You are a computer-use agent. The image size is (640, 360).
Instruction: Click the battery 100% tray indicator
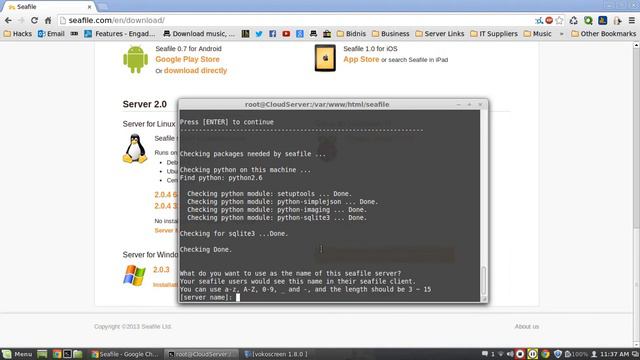pyautogui.click(x=576, y=354)
